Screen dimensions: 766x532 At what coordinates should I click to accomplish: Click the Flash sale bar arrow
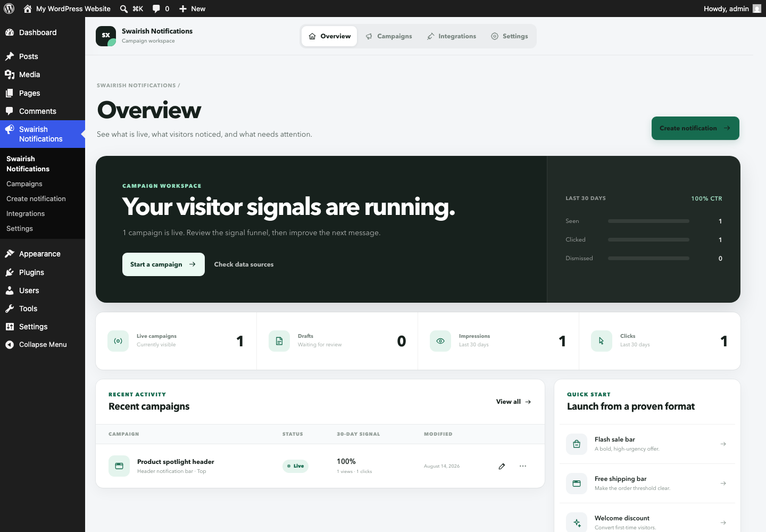723,444
